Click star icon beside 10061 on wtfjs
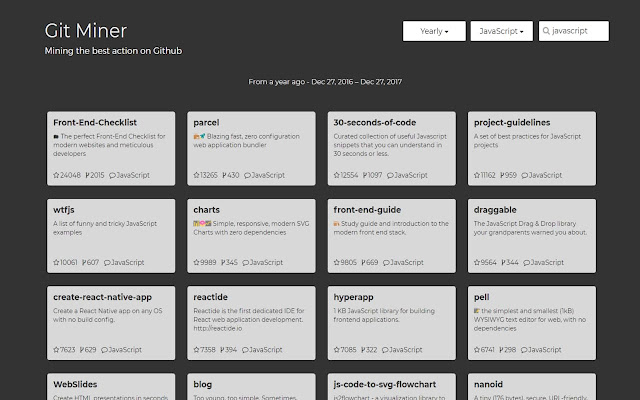The height and width of the screenshot is (400, 640). click(x=56, y=262)
